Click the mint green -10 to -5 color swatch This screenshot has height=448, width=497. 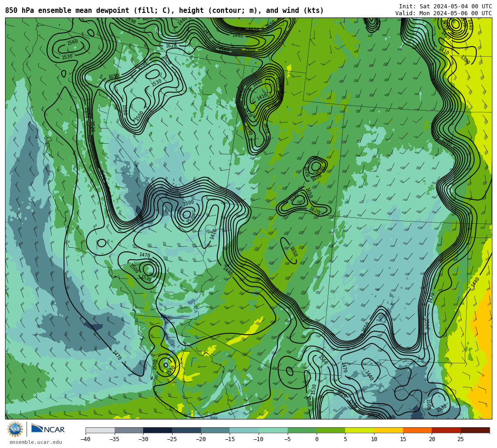[x=273, y=430]
